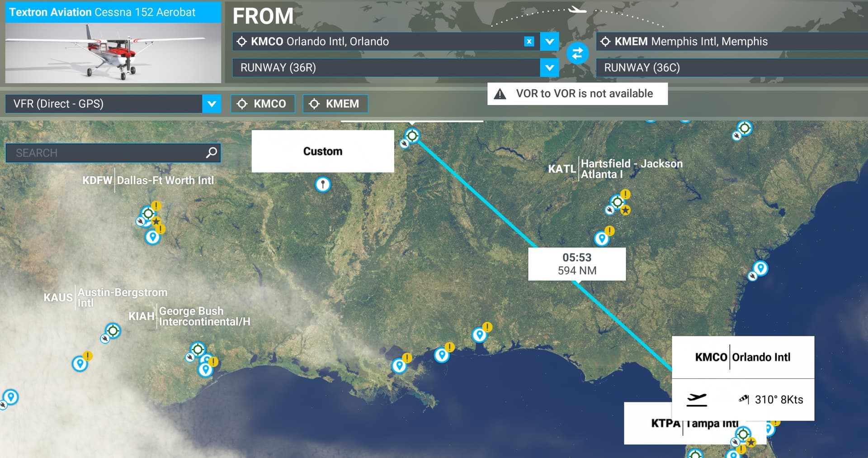Click the Gulf coast pin marker east of New Orleans
The height and width of the screenshot is (458, 868).
[442, 355]
